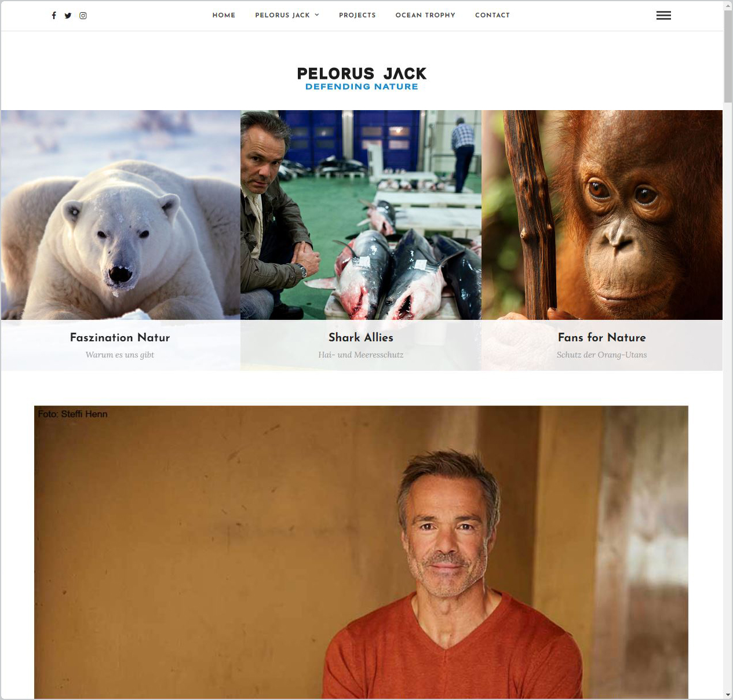Viewport: 733px width, 700px height.
Task: Open the Instagram social icon
Action: (83, 16)
